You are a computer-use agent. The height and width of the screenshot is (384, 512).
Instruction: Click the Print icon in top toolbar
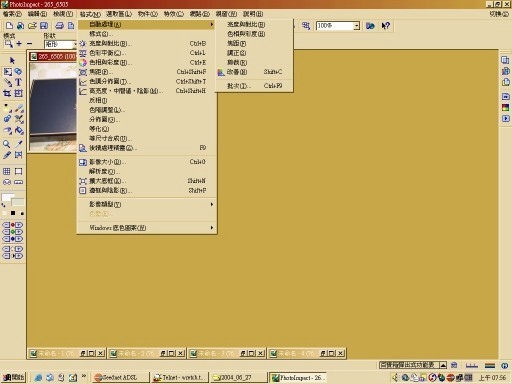[x=60, y=26]
